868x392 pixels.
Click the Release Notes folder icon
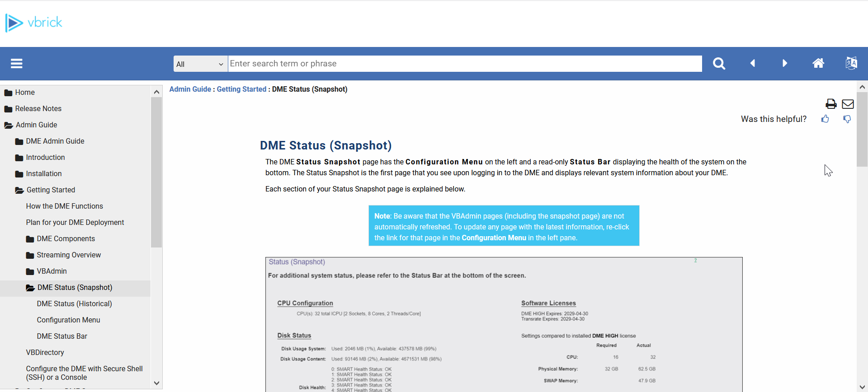coord(8,109)
